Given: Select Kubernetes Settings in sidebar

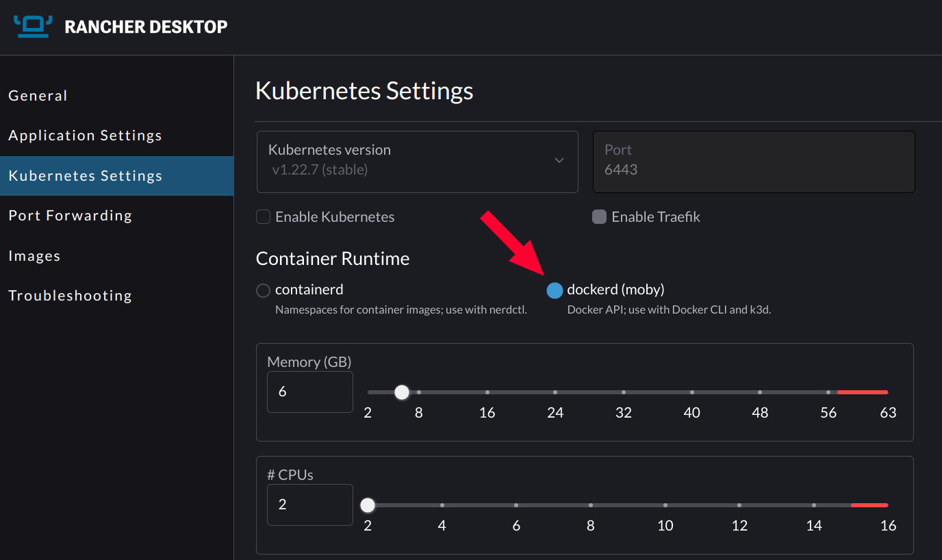Looking at the screenshot, I should [116, 176].
